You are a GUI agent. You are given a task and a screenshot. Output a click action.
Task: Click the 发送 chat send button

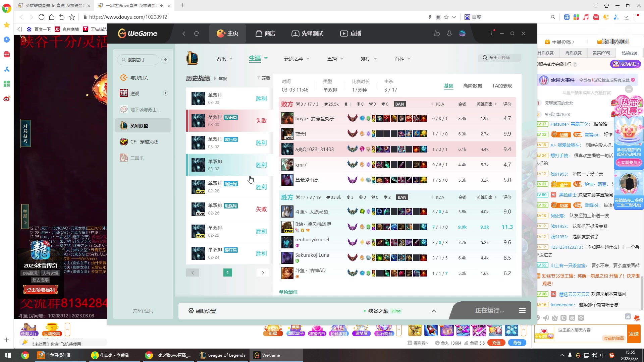coord(634,334)
